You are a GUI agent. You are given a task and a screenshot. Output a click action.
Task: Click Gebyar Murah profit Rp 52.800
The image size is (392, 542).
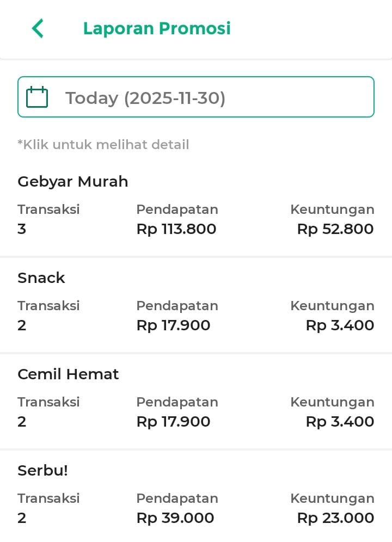pos(335,229)
